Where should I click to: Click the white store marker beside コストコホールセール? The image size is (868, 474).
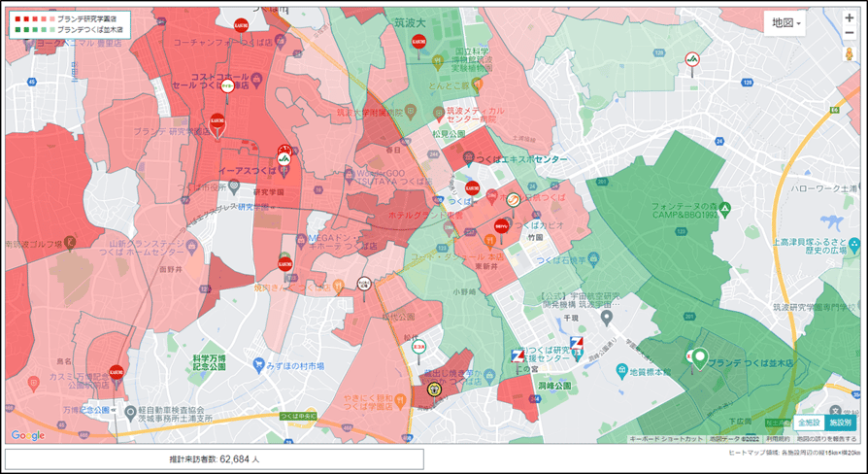227,86
